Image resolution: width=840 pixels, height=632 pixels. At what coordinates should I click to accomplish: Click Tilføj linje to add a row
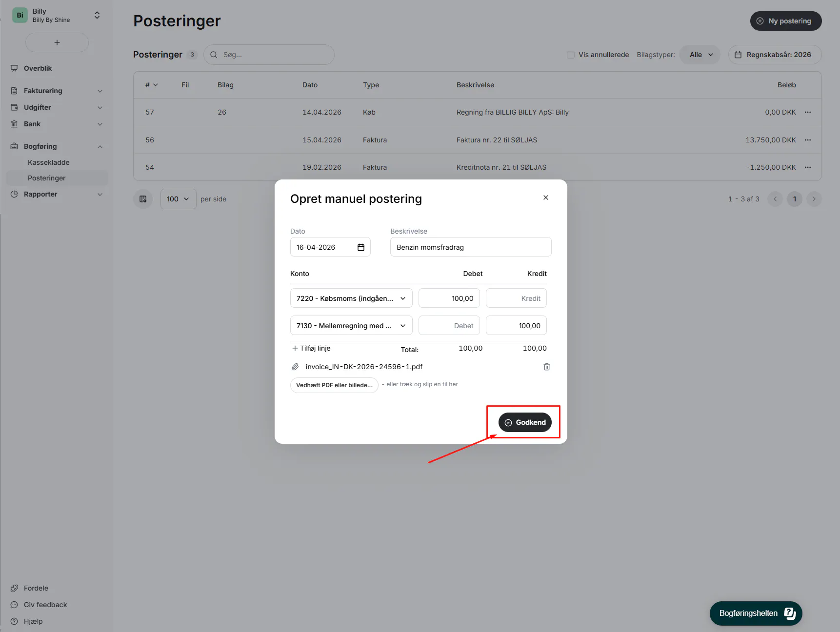[311, 348]
